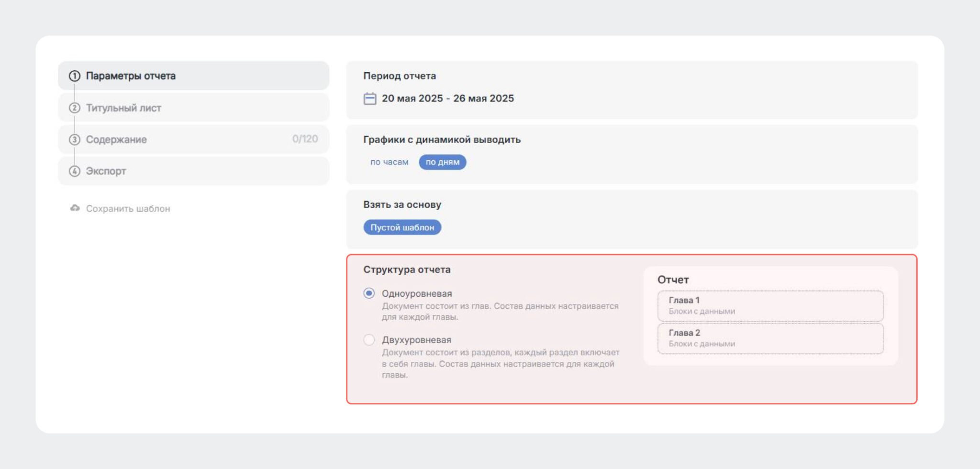Click the Глава 1 preview block
Viewport: 980px width, 469px height.
coord(770,306)
